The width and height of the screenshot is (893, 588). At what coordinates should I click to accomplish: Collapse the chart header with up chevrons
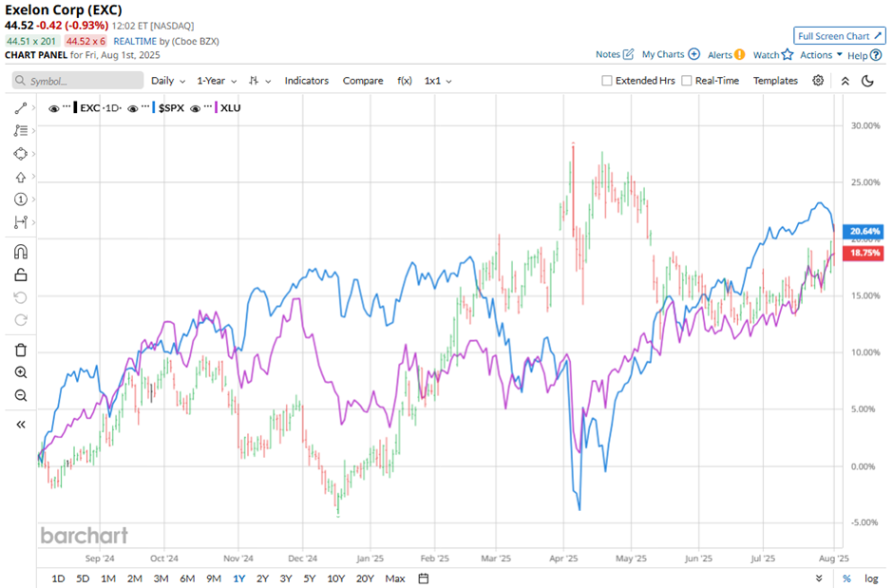(845, 81)
